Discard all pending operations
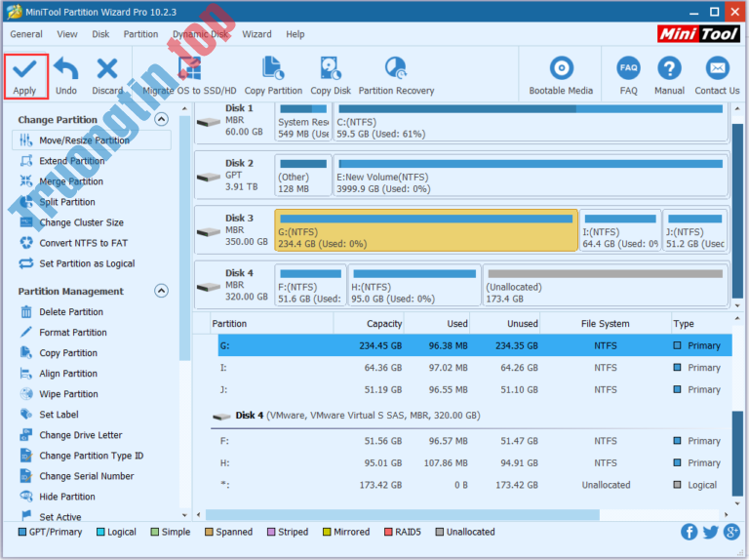Screen dimensions: 749x560 tap(107, 76)
